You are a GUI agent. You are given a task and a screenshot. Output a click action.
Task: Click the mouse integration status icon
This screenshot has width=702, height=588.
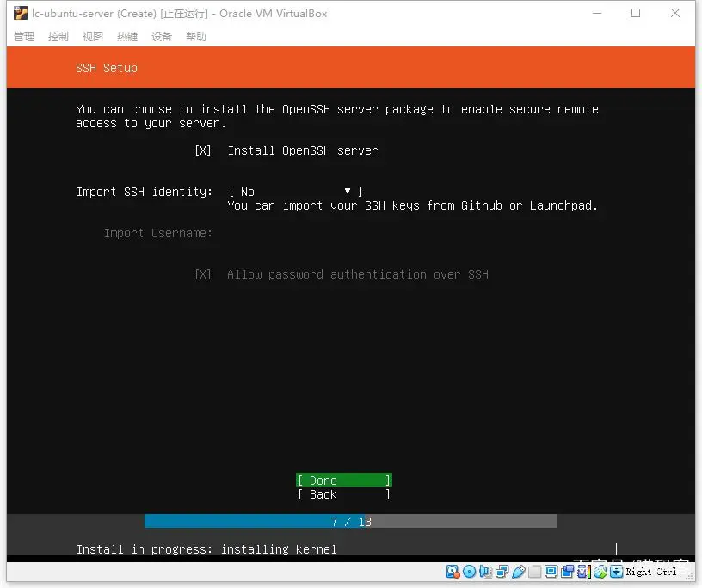click(x=600, y=572)
